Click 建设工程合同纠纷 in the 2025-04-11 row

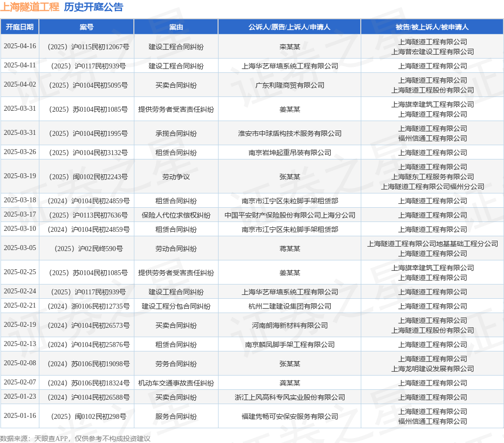tap(176, 66)
